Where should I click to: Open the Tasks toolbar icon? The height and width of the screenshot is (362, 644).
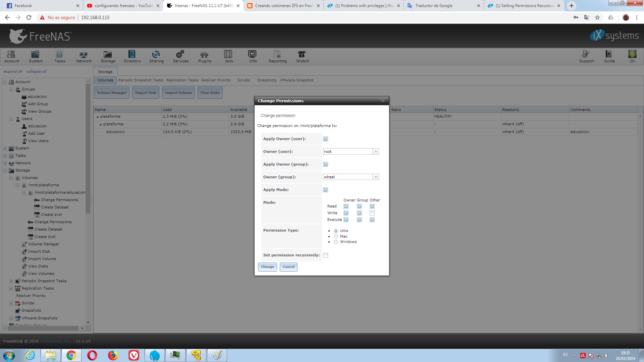60,56
